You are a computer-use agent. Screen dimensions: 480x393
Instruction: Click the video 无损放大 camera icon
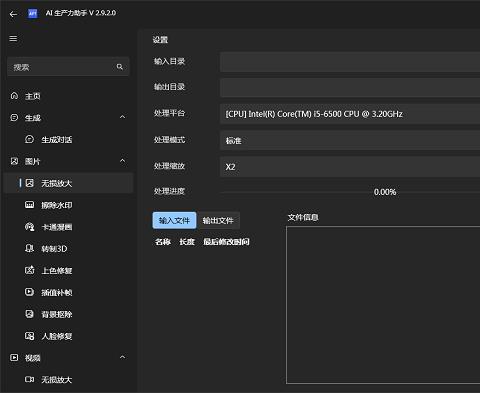pyautogui.click(x=29, y=379)
